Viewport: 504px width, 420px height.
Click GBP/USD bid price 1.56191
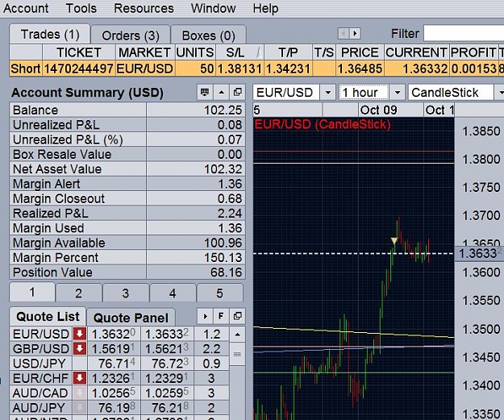[114, 349]
